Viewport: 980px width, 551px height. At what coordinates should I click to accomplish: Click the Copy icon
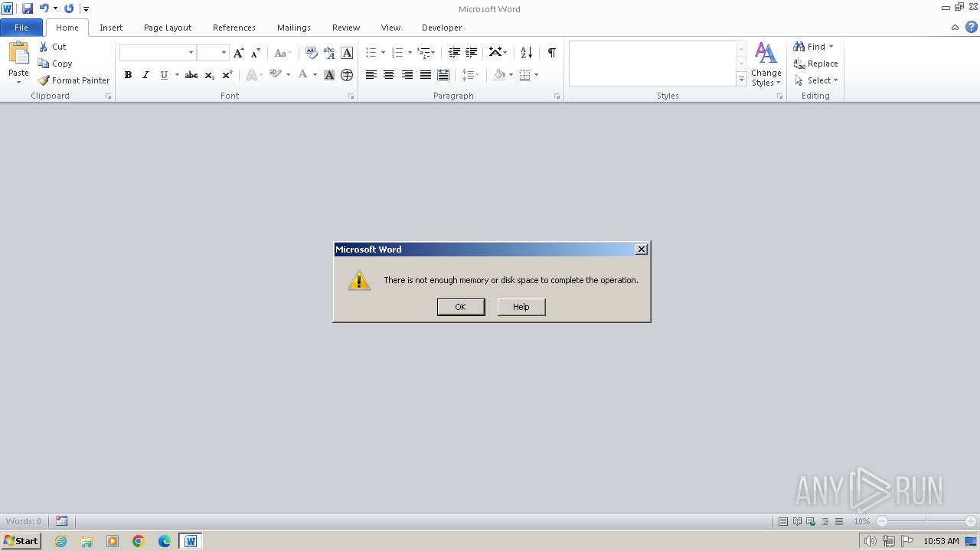point(44,64)
